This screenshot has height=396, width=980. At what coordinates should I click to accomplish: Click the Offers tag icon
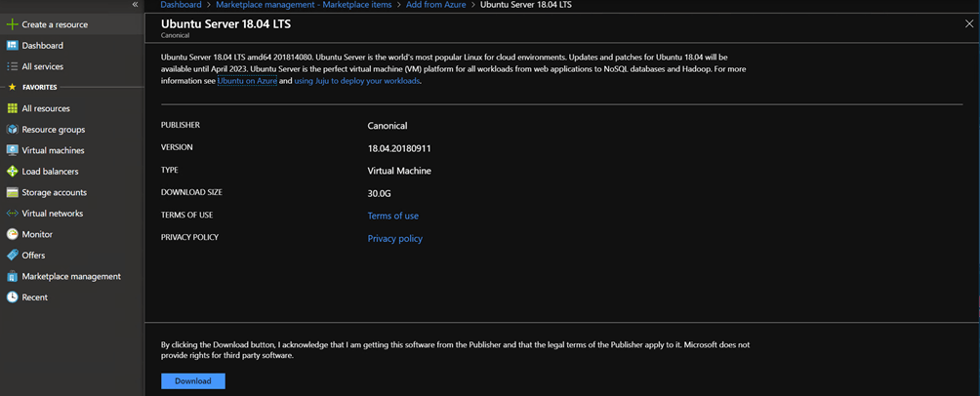(12, 255)
